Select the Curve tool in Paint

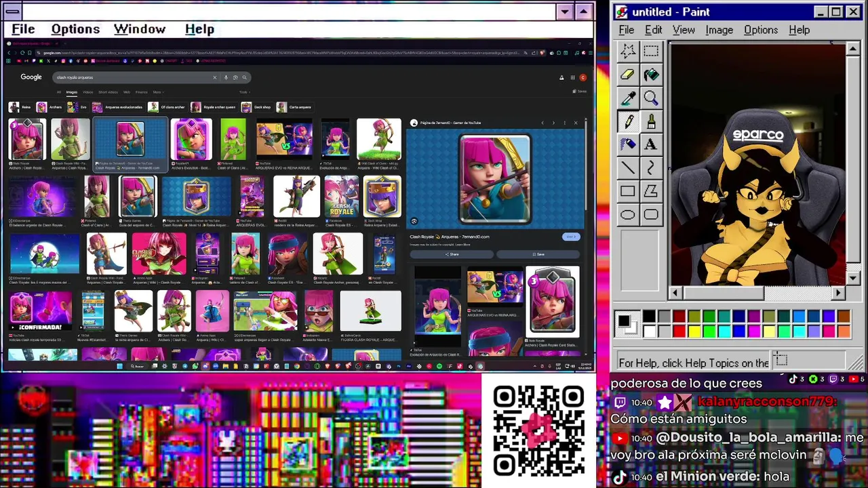[651, 167]
